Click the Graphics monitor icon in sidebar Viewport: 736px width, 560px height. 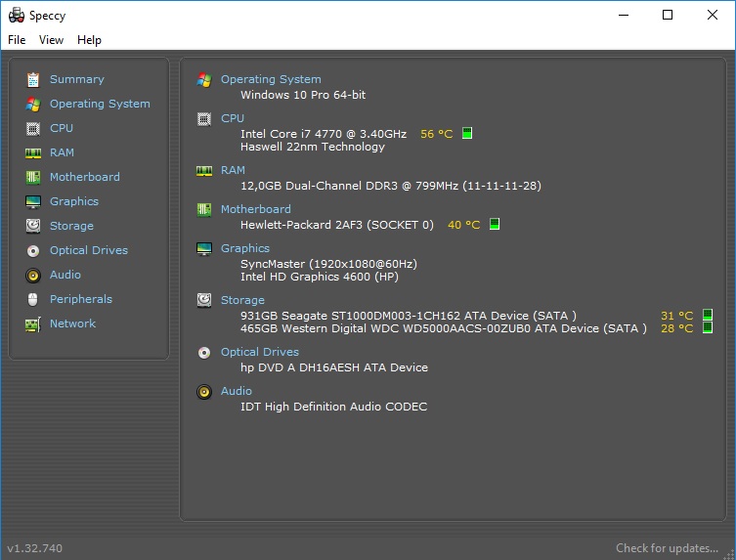[x=33, y=202]
